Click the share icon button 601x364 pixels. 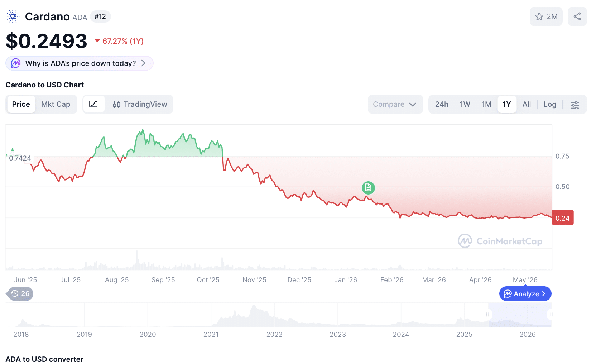577,16
